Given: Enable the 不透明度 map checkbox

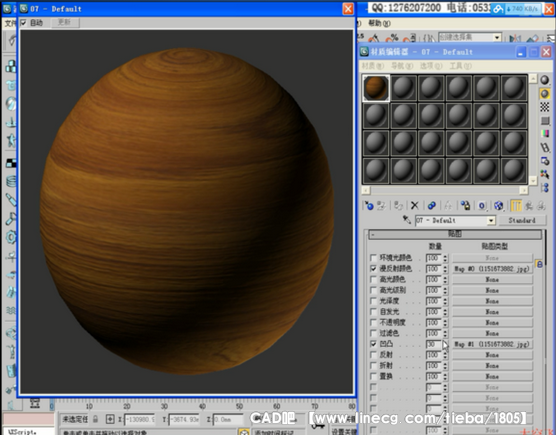Looking at the screenshot, I should click(x=373, y=322).
